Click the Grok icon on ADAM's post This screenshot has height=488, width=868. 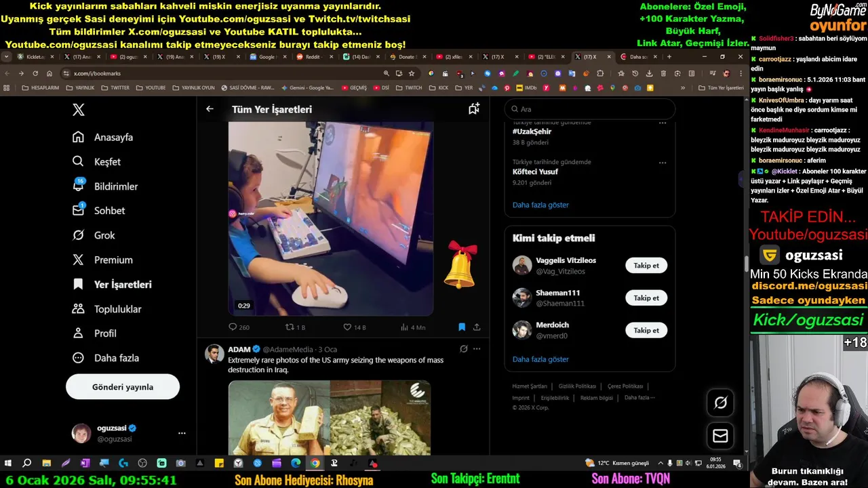pyautogui.click(x=463, y=349)
